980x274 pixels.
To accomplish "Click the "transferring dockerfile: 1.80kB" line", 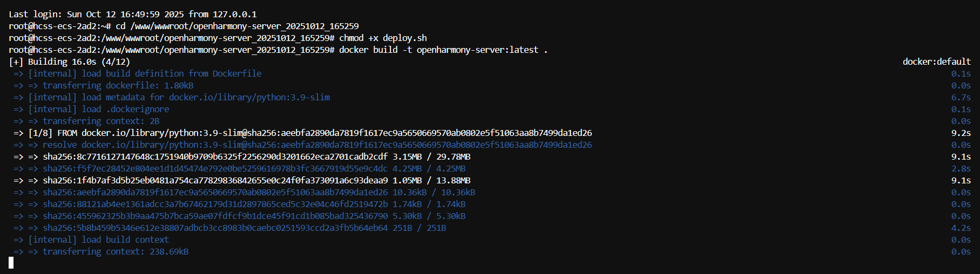I will (x=118, y=85).
